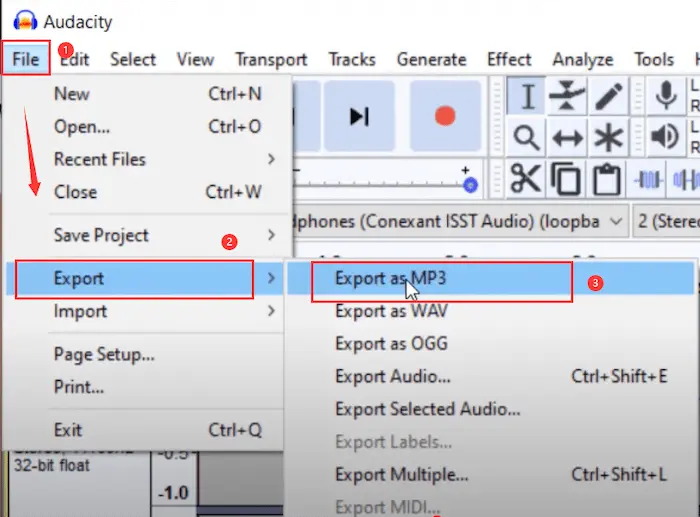Open the Select menu
700x517 pixels.
[x=133, y=59]
